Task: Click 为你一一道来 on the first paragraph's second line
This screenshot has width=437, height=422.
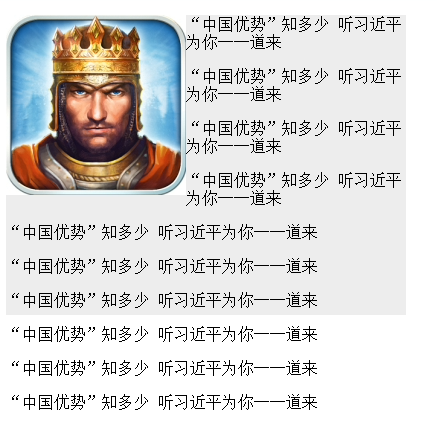Action: click(x=234, y=43)
